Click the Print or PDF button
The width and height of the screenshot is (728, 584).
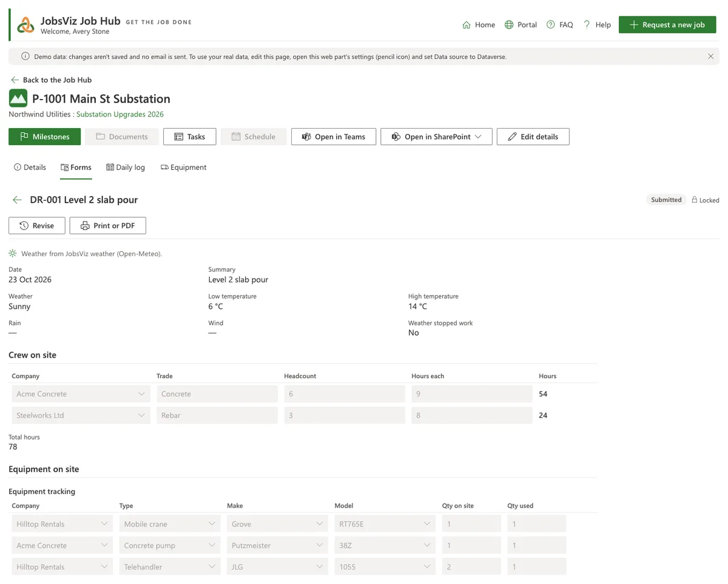[108, 226]
